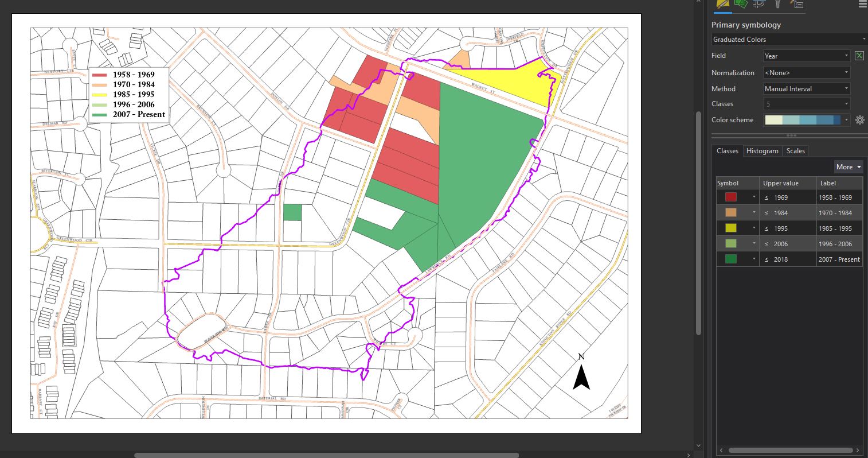Click the class label 1958 - 1969 in the table

[839, 197]
